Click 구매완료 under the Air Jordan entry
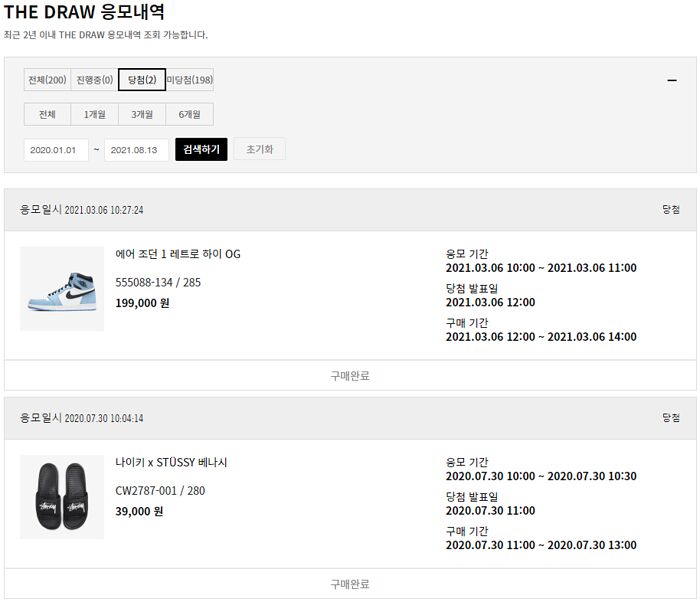Screen dimensions: 700x602 click(x=350, y=376)
